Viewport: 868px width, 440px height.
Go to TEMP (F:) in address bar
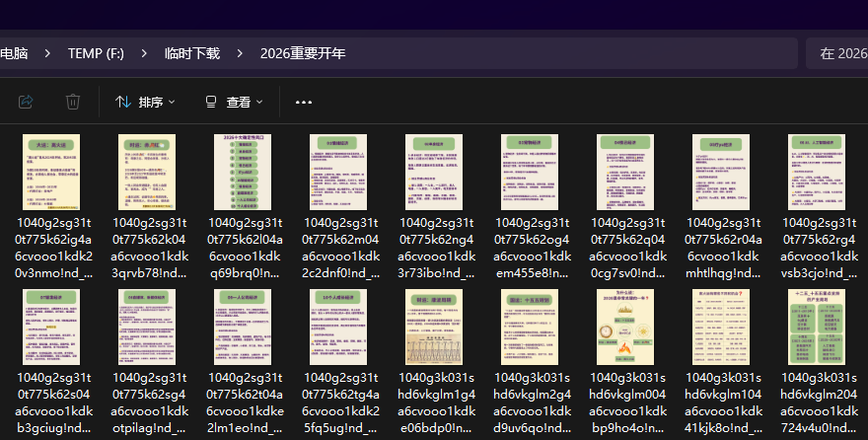[x=96, y=53]
